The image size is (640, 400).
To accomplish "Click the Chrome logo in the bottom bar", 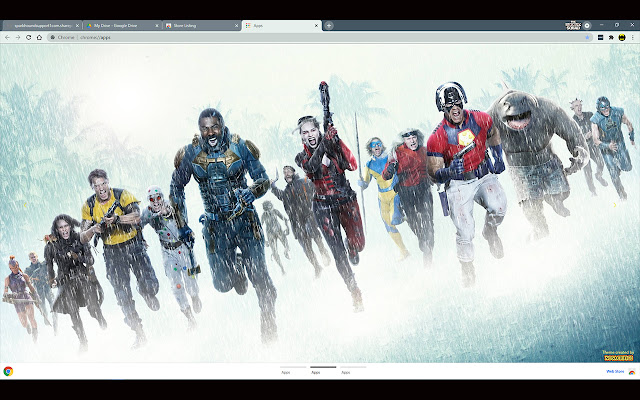I will point(8,371).
